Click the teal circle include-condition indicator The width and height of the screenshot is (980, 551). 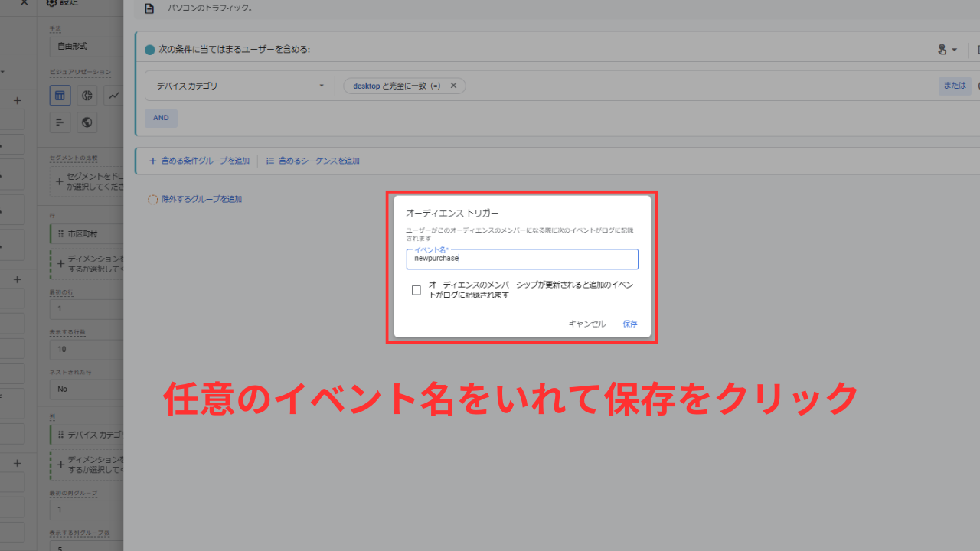149,50
